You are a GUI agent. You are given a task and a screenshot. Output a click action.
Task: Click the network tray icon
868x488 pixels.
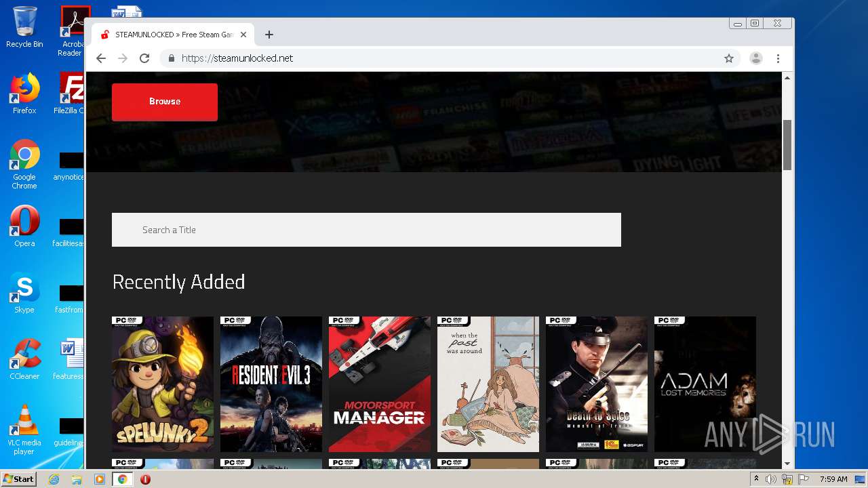tap(787, 479)
